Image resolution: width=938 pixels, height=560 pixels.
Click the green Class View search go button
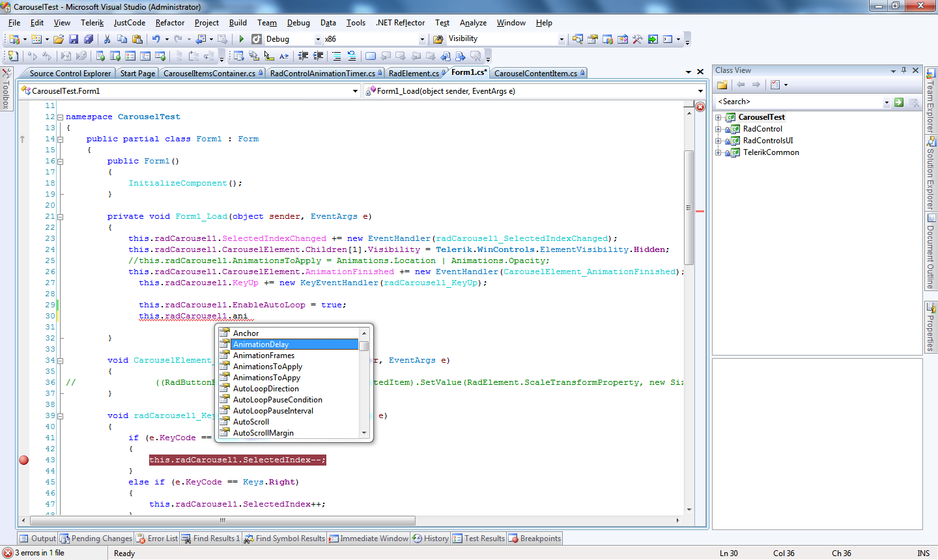[899, 102]
